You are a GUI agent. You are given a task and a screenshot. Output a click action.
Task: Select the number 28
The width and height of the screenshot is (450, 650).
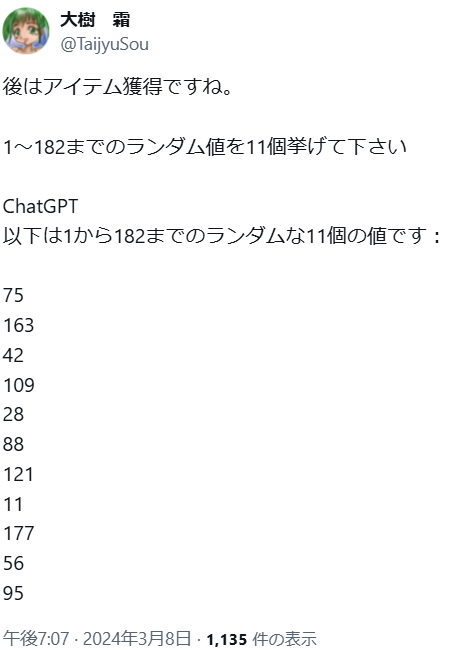pos(13,415)
